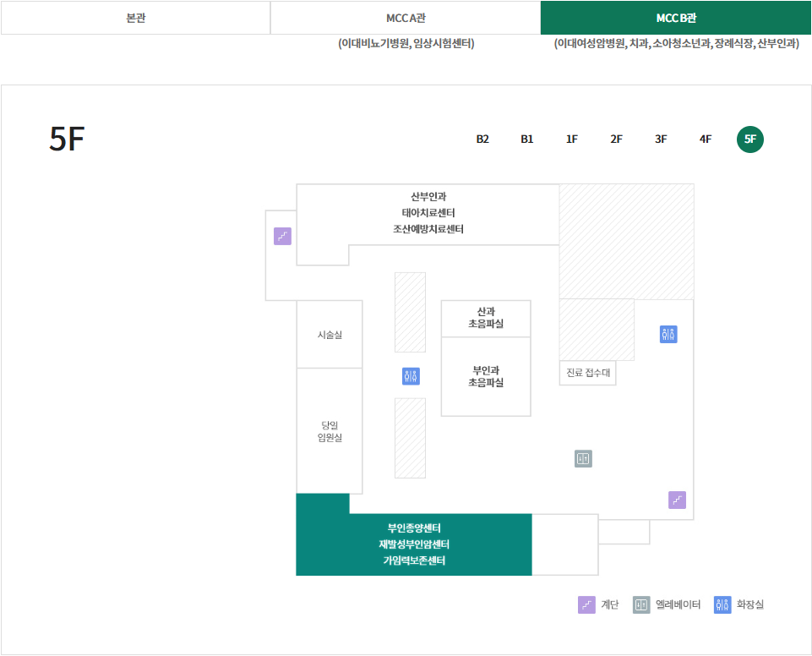Select the 3F floor

pyautogui.click(x=661, y=139)
